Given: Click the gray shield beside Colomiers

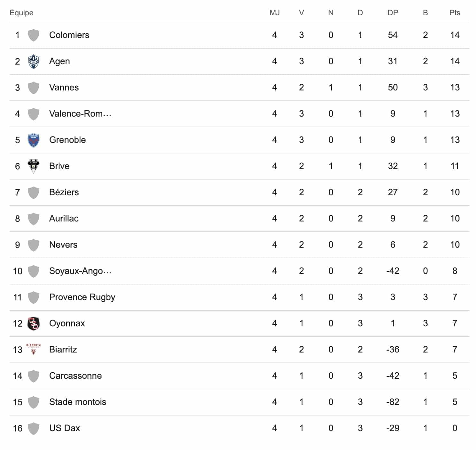Looking at the screenshot, I should tap(34, 35).
